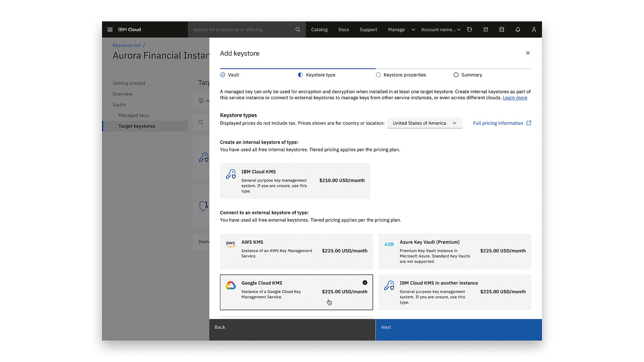The image size is (644, 362).
Task: Open the cost estimator calculator icon
Action: click(502, 29)
